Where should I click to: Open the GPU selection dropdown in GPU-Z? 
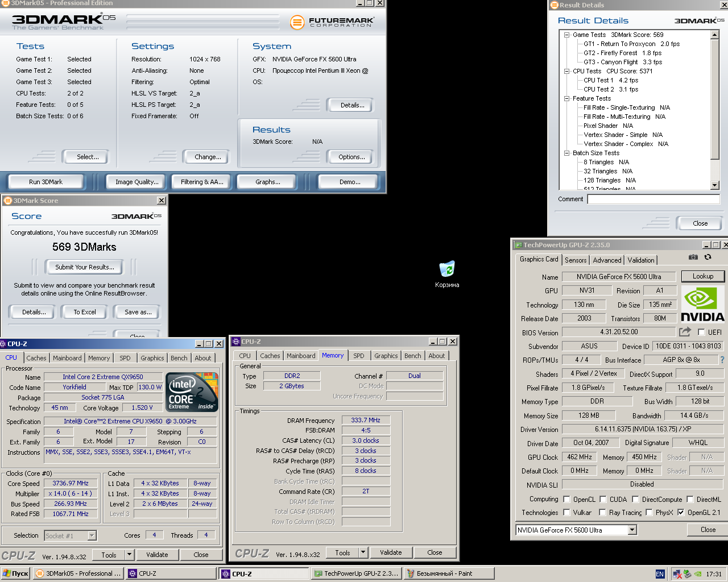(x=632, y=530)
